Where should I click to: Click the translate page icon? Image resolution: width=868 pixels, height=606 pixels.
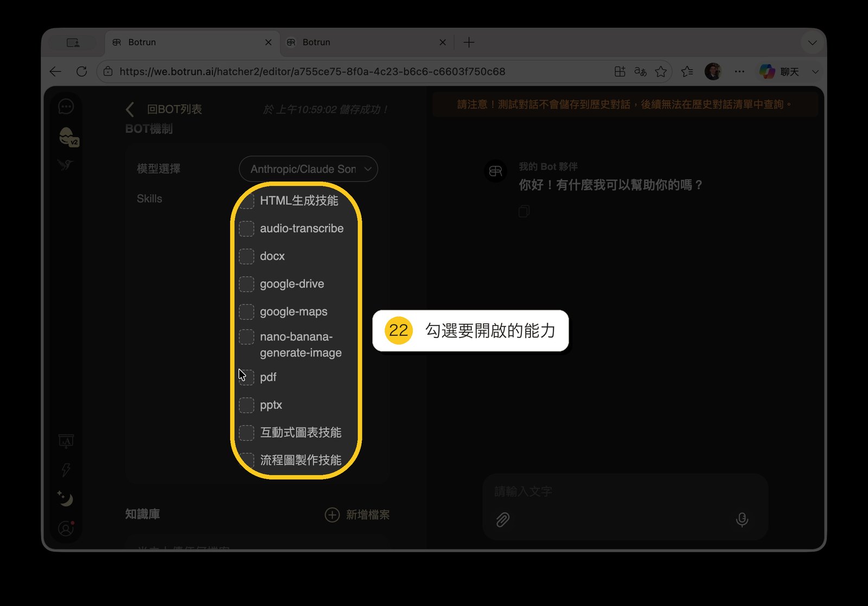pyautogui.click(x=640, y=72)
